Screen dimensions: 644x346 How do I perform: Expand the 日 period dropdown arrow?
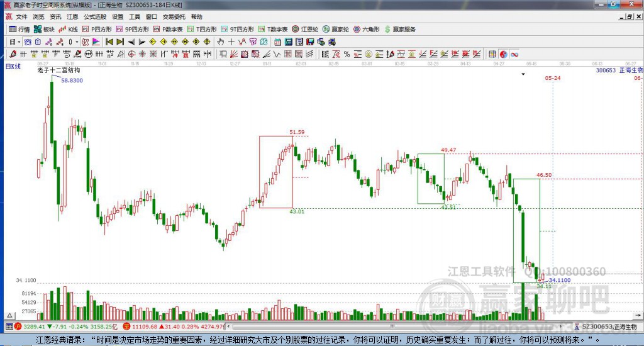point(19,42)
